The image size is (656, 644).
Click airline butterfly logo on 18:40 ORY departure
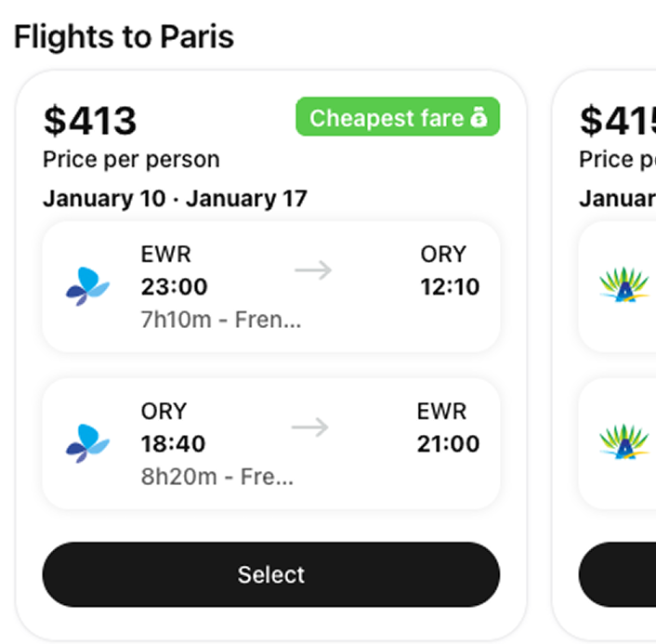pos(88,443)
